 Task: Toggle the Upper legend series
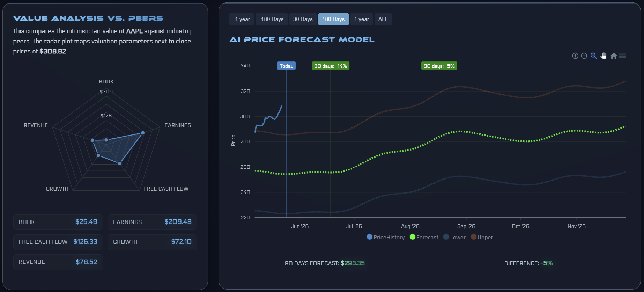click(x=482, y=237)
